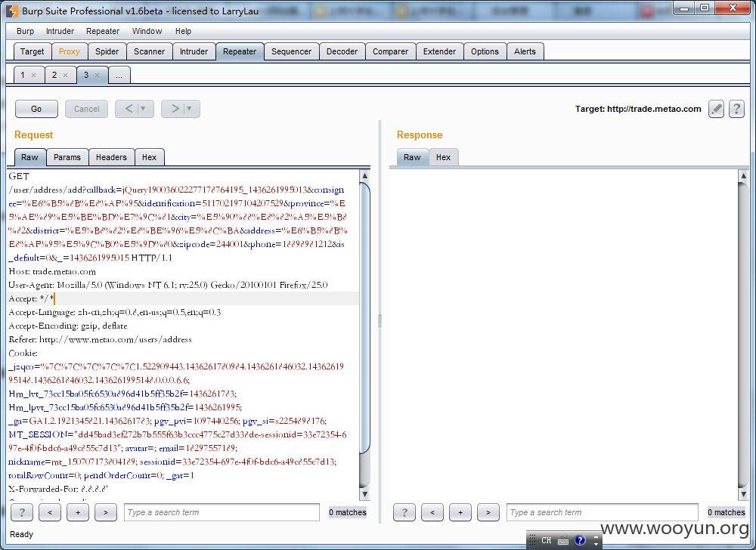Viewport: 756px width, 550px height.
Task: Open the Repeater help question mark icon
Action: coord(736,109)
